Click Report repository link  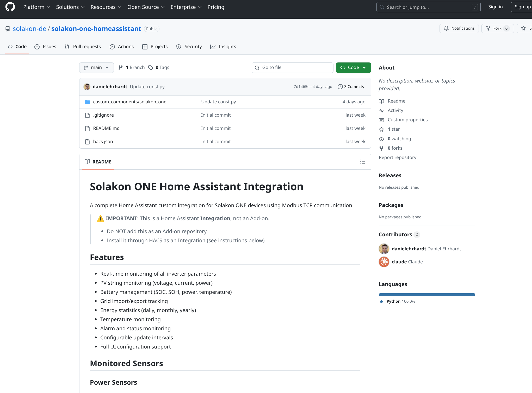(398, 157)
